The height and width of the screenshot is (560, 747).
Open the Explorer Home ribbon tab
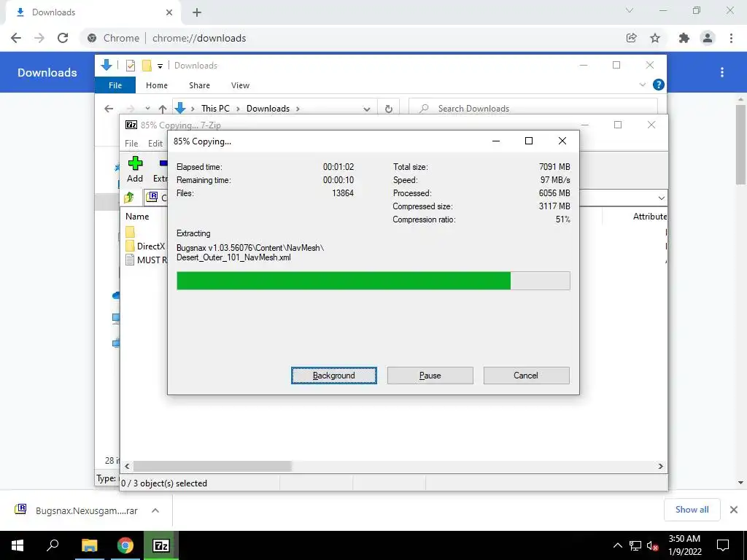(157, 85)
